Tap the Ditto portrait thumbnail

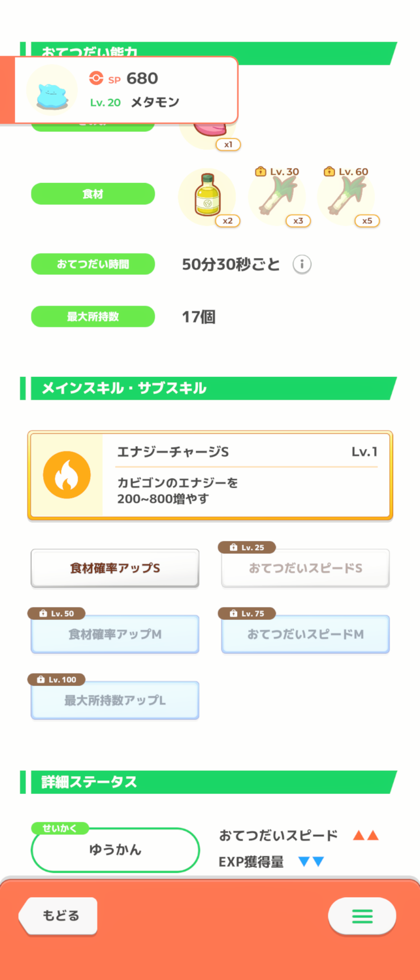point(51,91)
